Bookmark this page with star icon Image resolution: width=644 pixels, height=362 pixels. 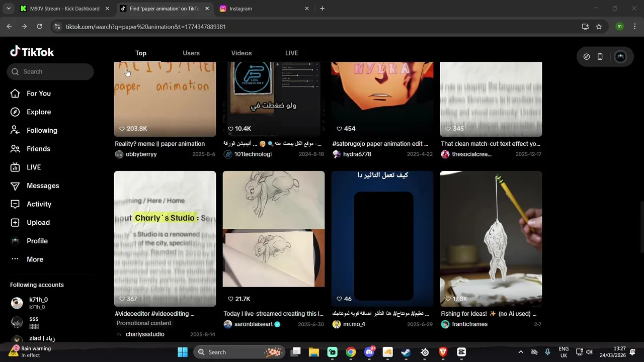tap(599, 27)
